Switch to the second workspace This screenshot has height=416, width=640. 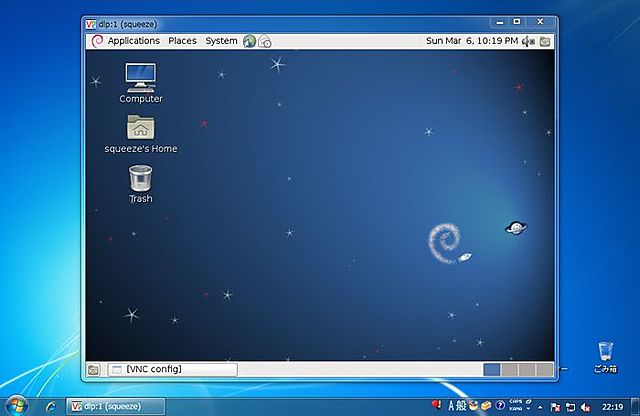[x=509, y=369]
